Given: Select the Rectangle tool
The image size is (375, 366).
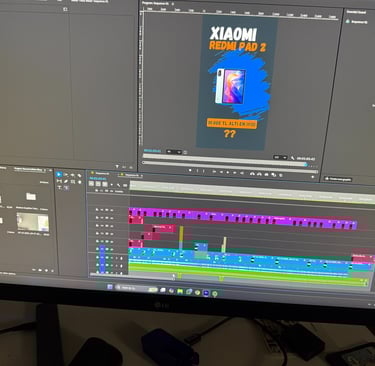Looking at the screenshot, I should [73, 182].
